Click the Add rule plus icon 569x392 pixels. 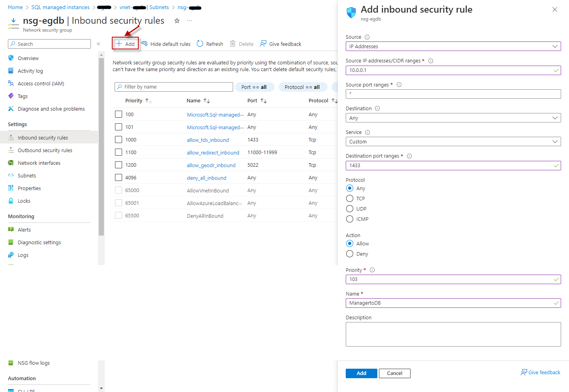(x=119, y=43)
